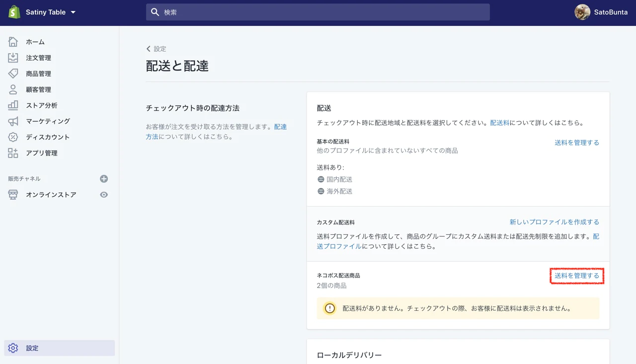The image size is (636, 364).
Task: Open 設定 in the sidebar
Action: (32, 348)
